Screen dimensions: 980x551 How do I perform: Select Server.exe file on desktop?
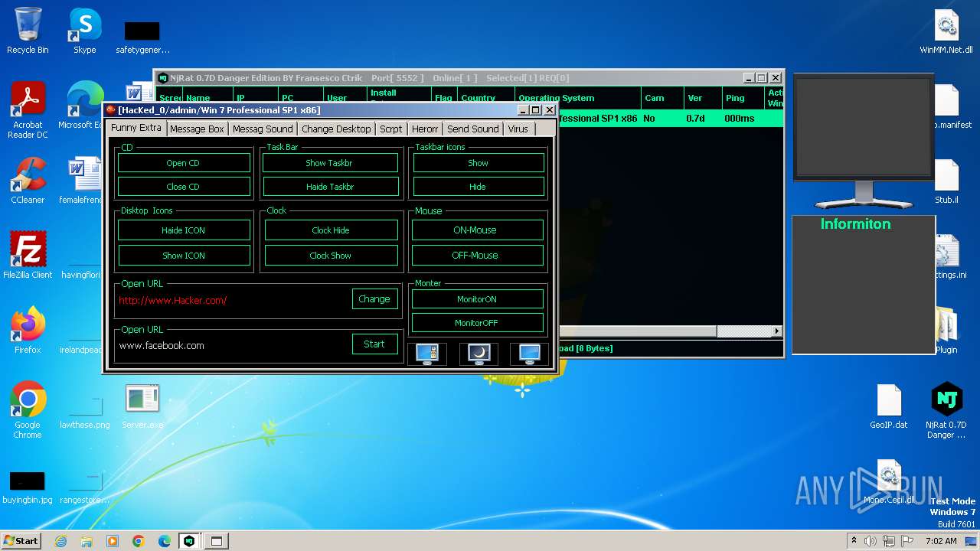[142, 406]
